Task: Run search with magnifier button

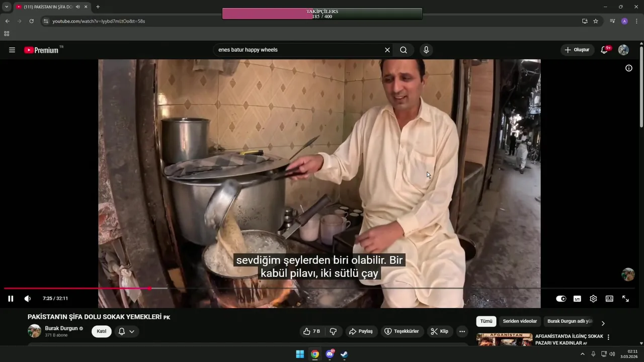Action: point(404,50)
